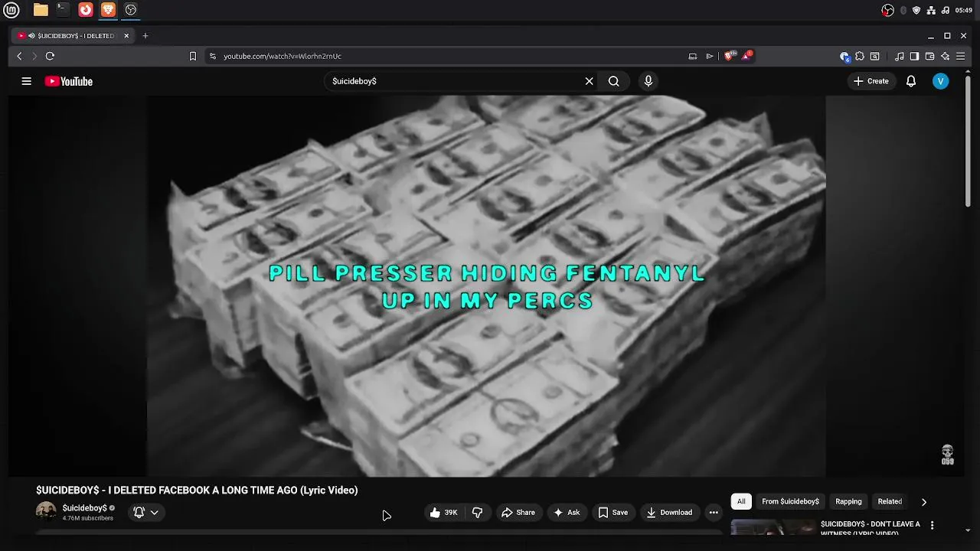The height and width of the screenshot is (551, 980).
Task: Reload the current page
Action: [50, 56]
